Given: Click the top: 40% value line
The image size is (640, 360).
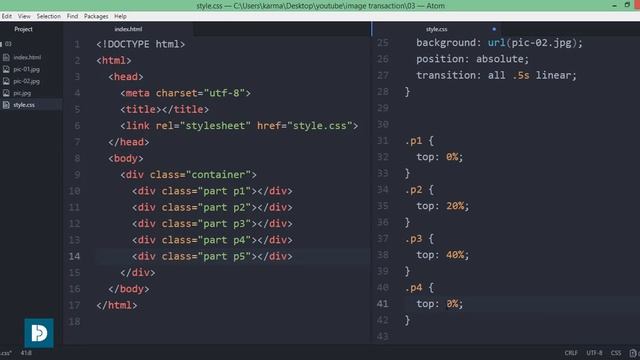Looking at the screenshot, I should click(443, 255).
